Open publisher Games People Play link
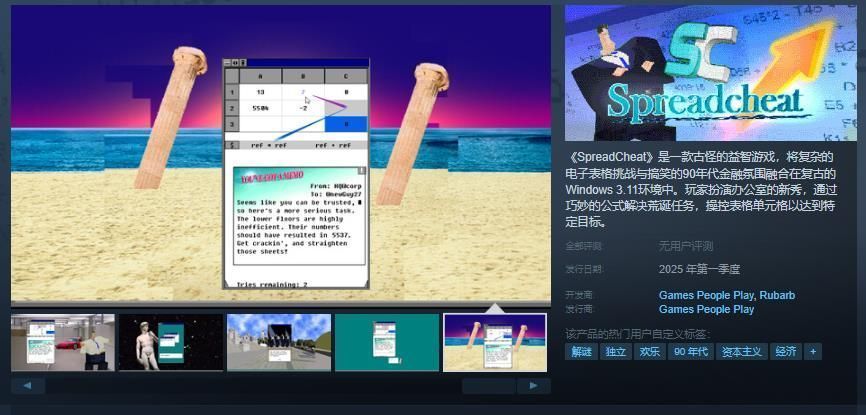 [x=706, y=309]
